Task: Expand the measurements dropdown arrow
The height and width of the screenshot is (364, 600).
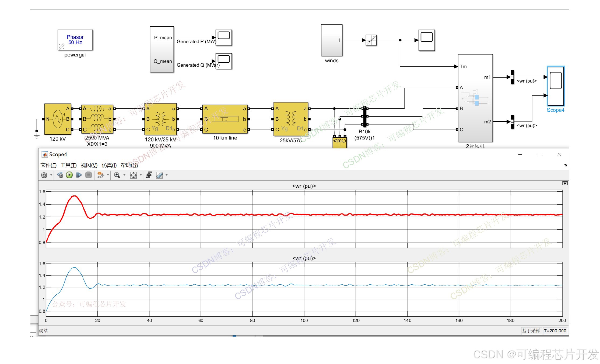Action: 167,175
